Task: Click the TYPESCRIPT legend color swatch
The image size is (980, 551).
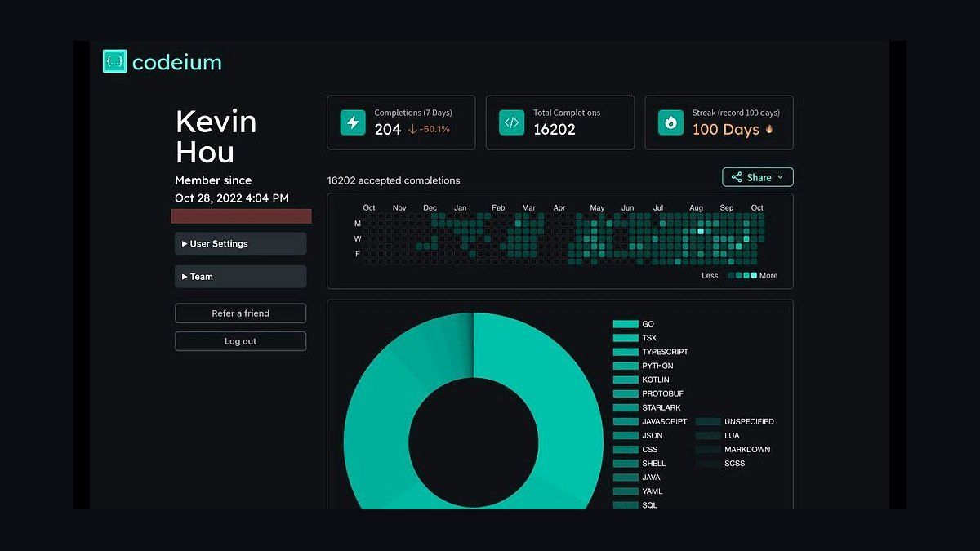Action: pos(626,352)
